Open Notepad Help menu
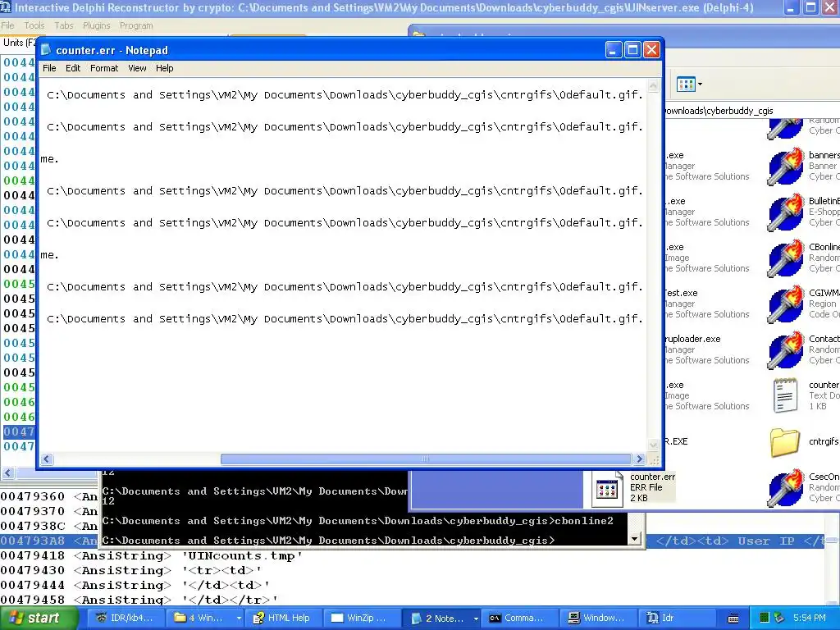Image resolution: width=840 pixels, height=630 pixels. point(164,68)
